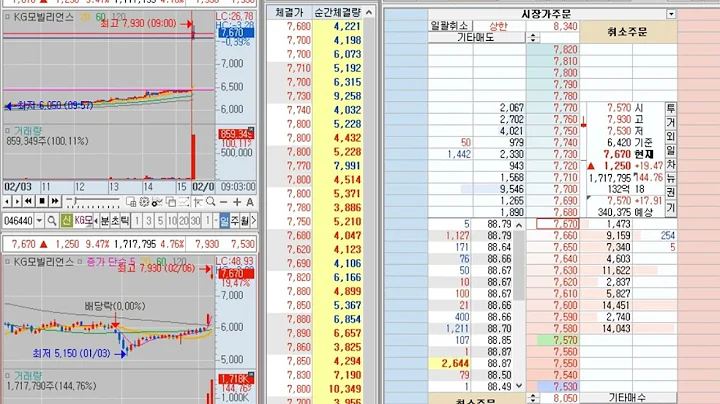Click the blue highlighted price 7,530
The image size is (720, 404).
(x=558, y=387)
